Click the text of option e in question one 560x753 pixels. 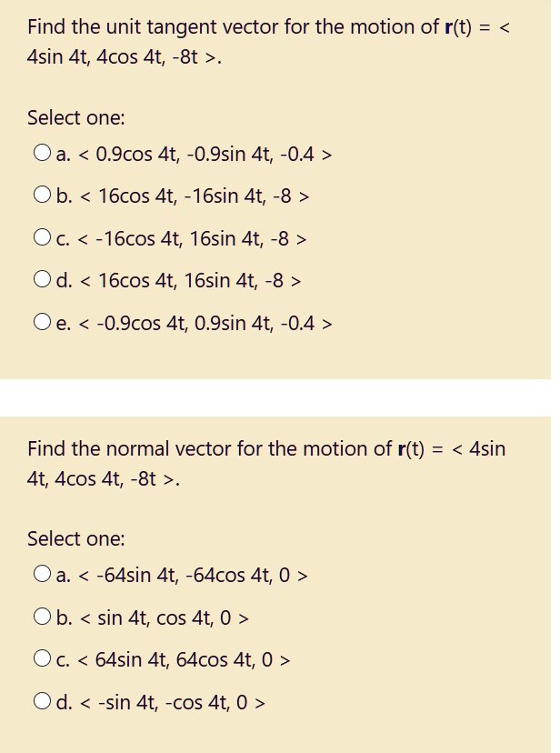click(202, 323)
